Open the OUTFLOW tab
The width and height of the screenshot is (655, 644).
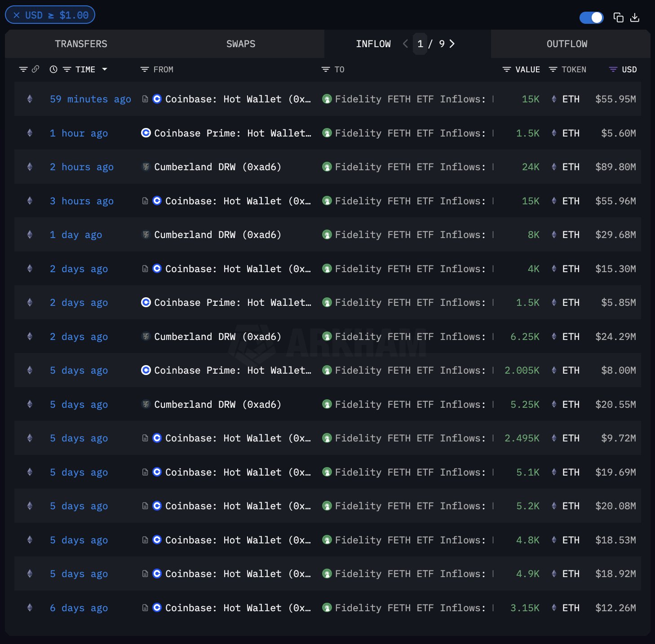(x=567, y=44)
